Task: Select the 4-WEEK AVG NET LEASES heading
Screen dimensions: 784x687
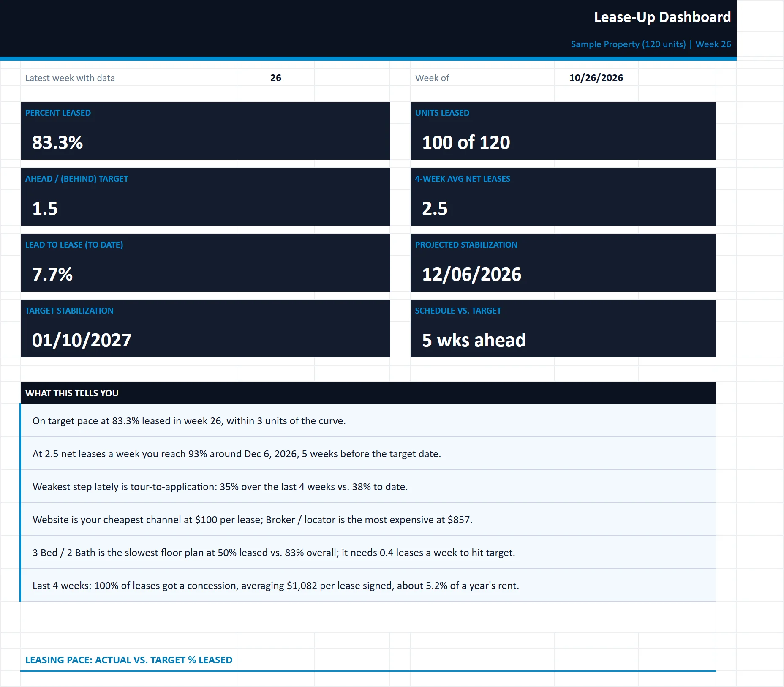Action: coord(463,179)
